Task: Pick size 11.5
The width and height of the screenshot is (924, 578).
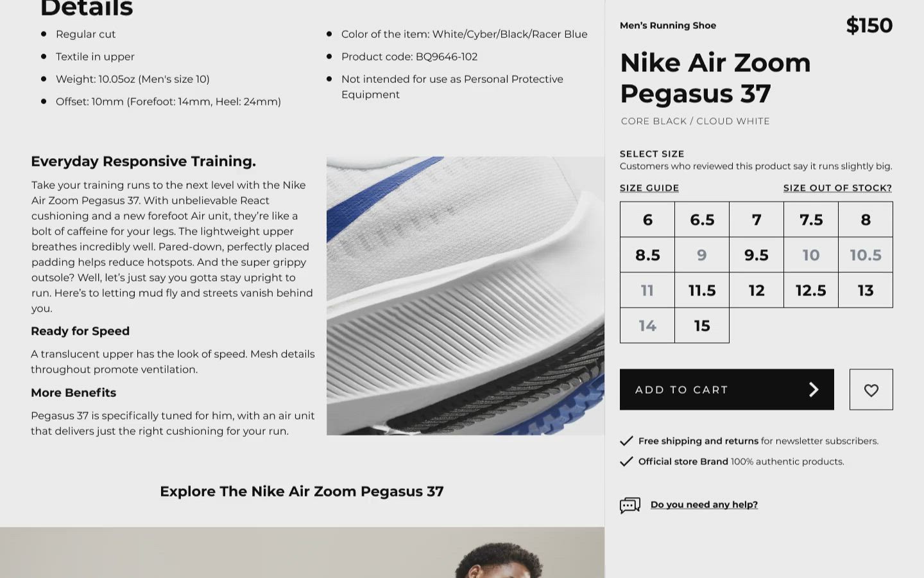Action: click(702, 290)
